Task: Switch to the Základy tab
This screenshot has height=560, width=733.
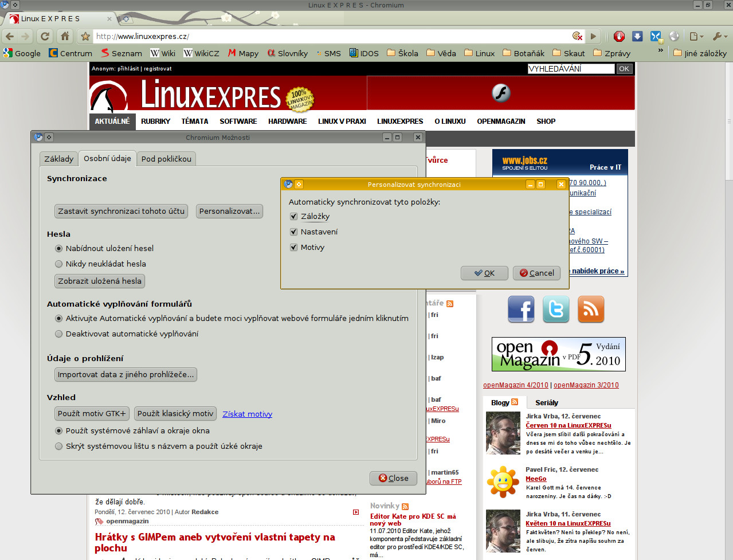Action: click(59, 159)
